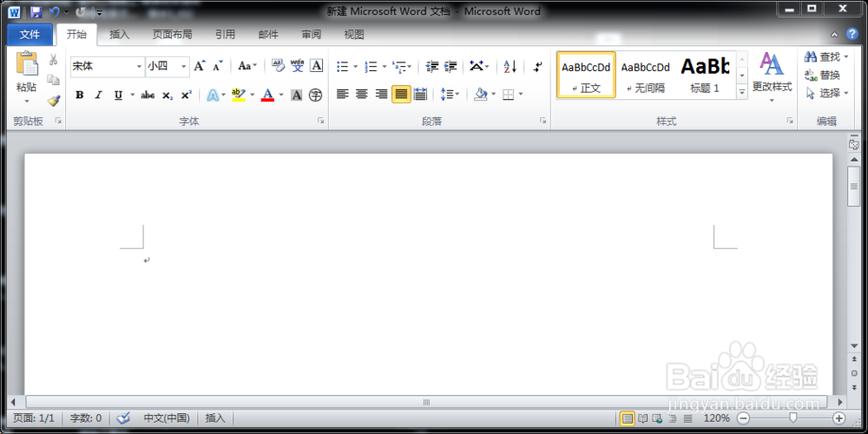Switch to the Insert (插入) tab
868x434 pixels.
[120, 35]
